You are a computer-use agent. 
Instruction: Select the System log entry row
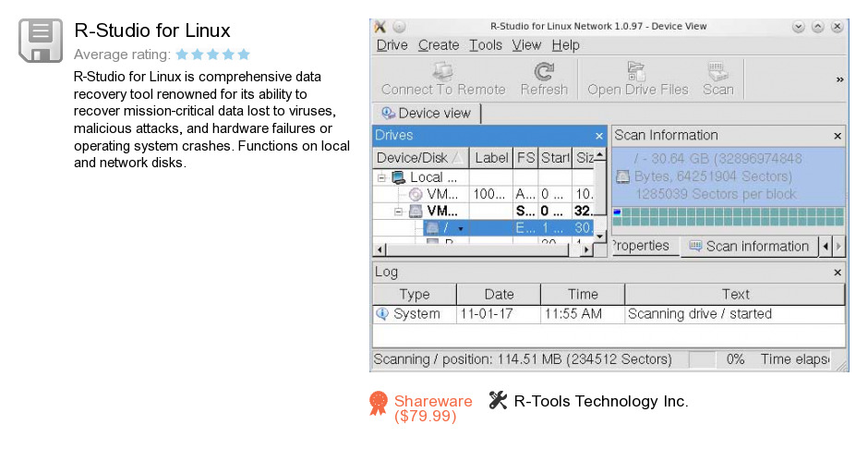coord(609,314)
